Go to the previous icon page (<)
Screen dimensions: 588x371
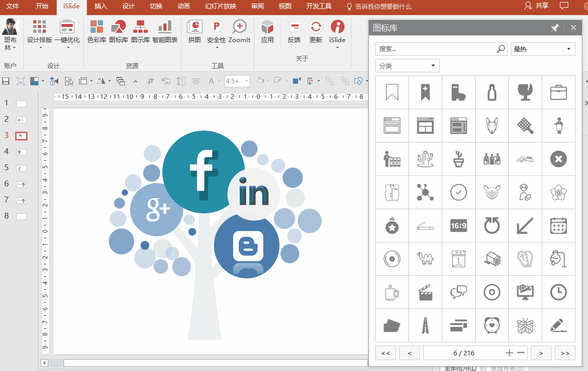click(x=410, y=353)
